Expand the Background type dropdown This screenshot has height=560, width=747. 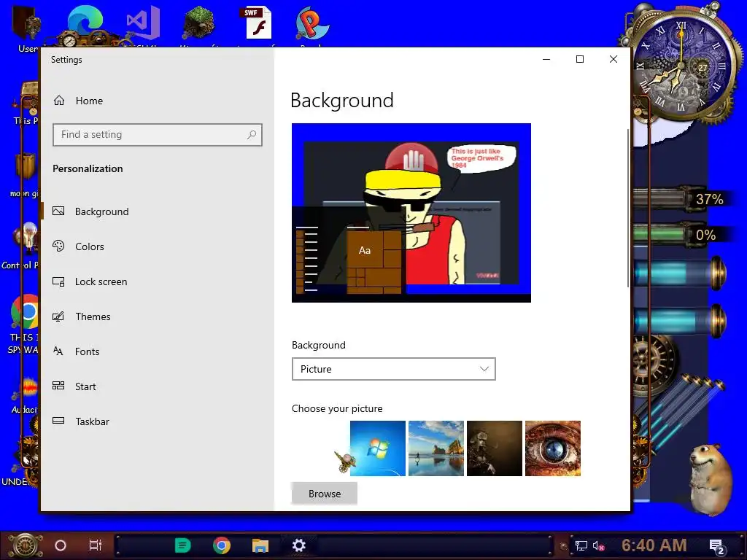(393, 369)
